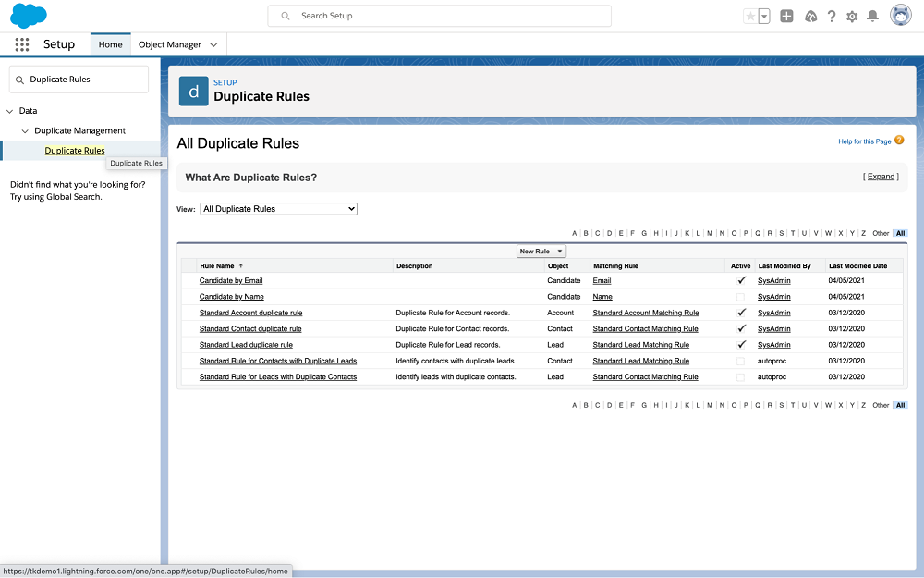
Task: Open the View dropdown All Duplicate Rules
Action: click(x=279, y=209)
